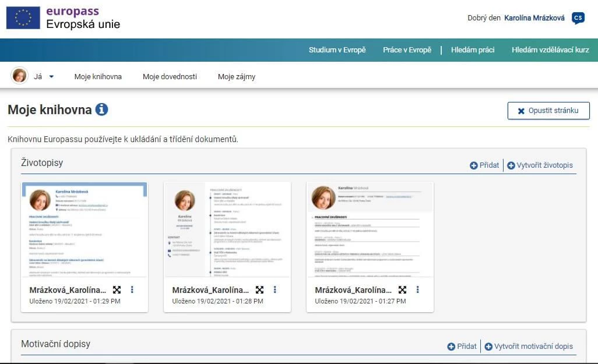Open the first CV thumbnail preview
Image resolution: width=598 pixels, height=364 pixels.
(85, 229)
